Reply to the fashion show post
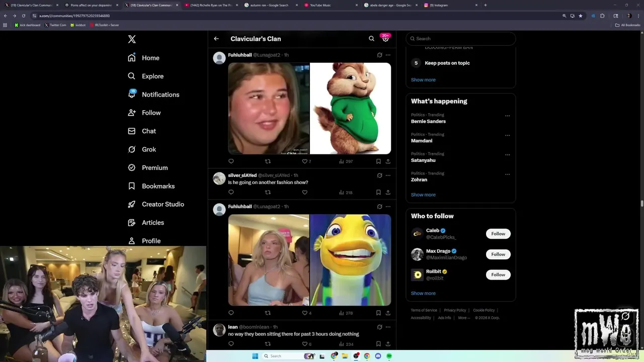Viewport: 644px width, 362px height. point(231,192)
